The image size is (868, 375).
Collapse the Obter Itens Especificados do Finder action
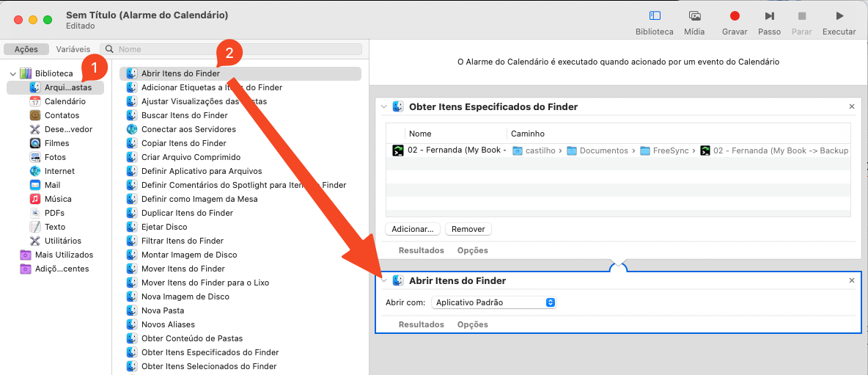tap(384, 107)
